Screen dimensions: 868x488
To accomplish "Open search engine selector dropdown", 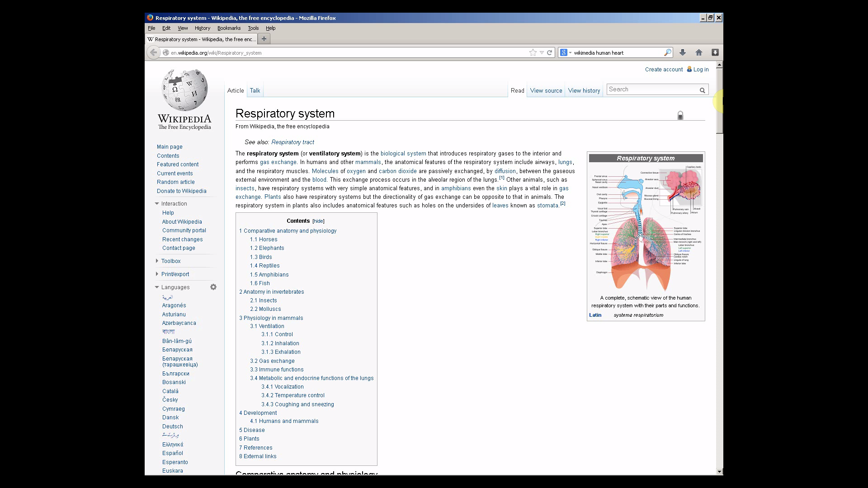I will [566, 52].
